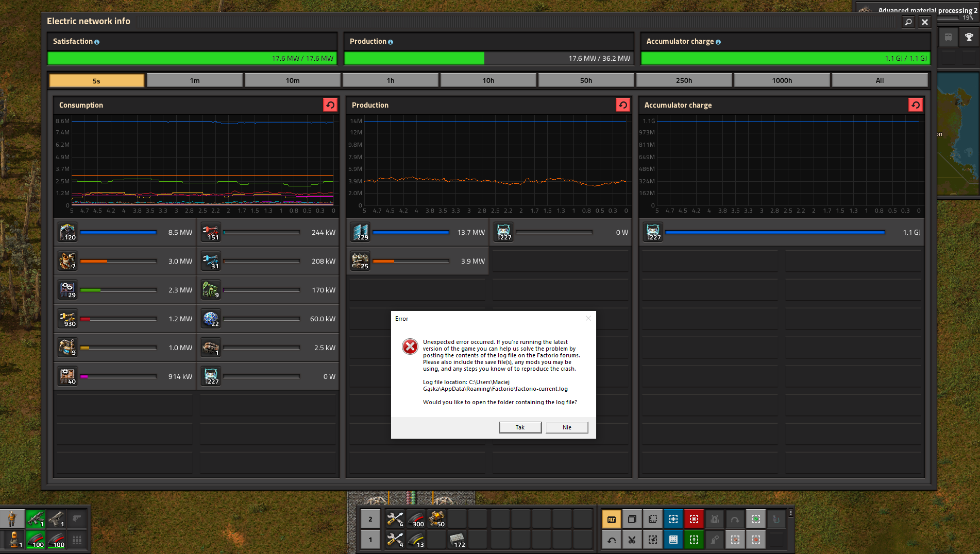Select the inserter icon with count 151
This screenshot has height=554, width=980.
pyautogui.click(x=211, y=232)
